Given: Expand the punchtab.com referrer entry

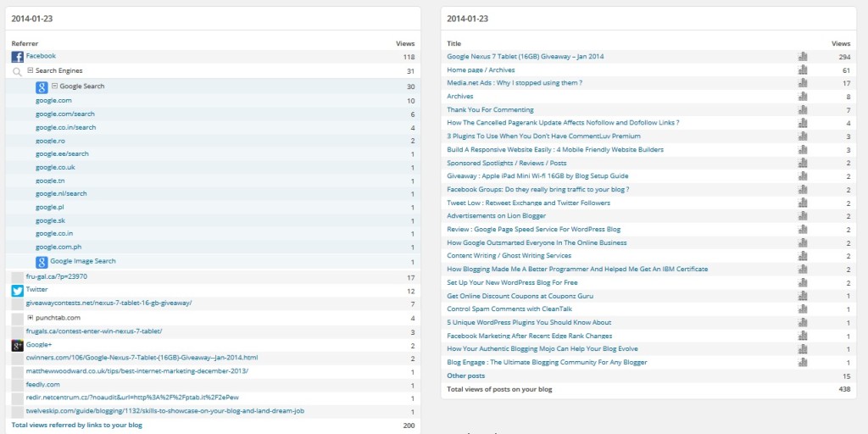Looking at the screenshot, I should pyautogui.click(x=30, y=318).
